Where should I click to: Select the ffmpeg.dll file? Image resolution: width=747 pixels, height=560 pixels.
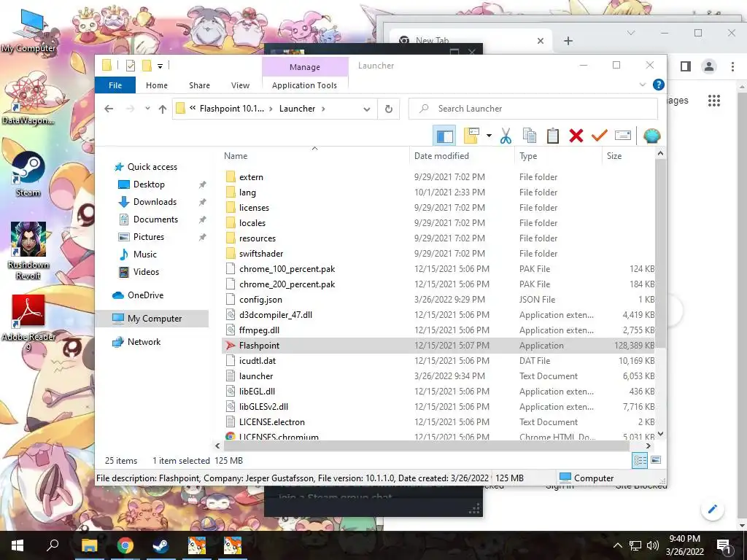point(259,330)
